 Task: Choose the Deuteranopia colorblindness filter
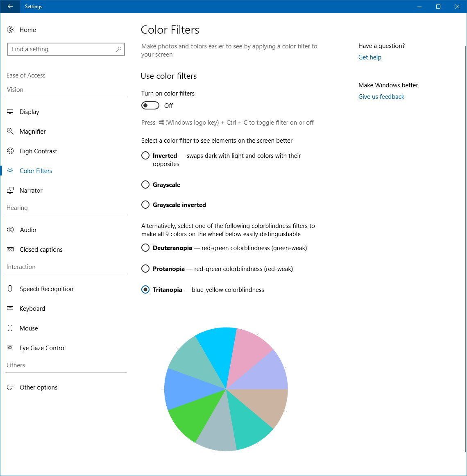click(145, 248)
